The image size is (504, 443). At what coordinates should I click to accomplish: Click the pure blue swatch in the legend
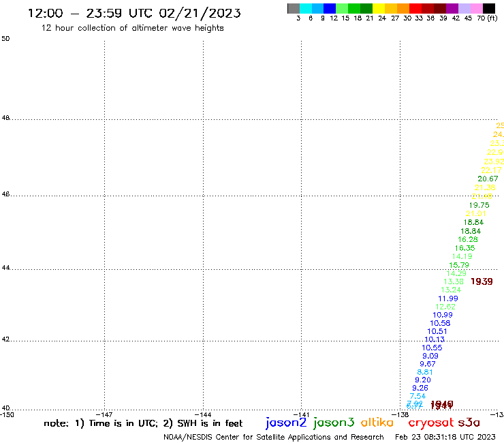(330, 8)
